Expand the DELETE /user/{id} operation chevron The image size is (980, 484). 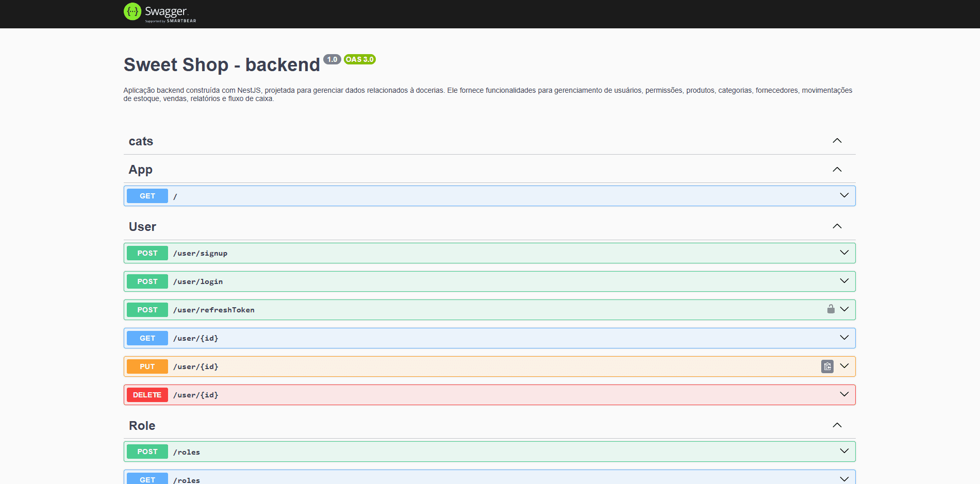click(x=844, y=394)
